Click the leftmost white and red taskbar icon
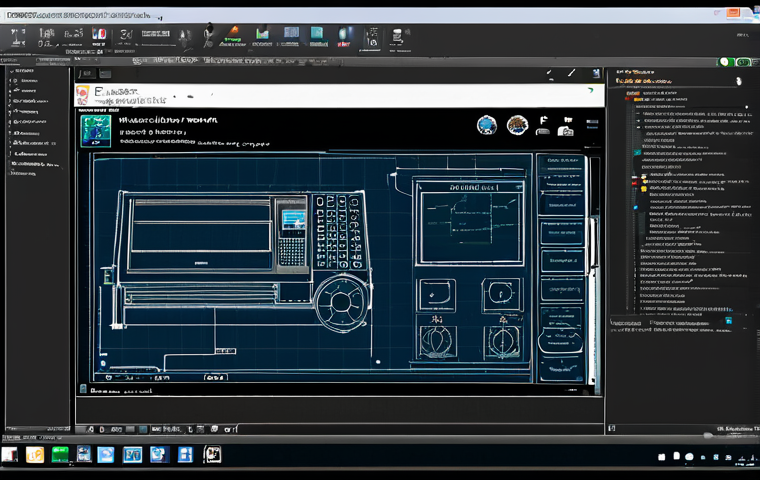760x480 pixels. coord(9,455)
